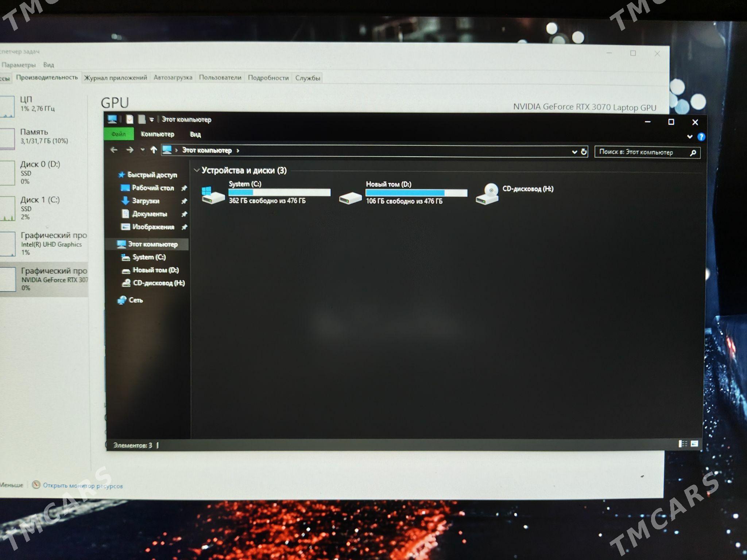This screenshot has width=747, height=560.
Task: Select Диск 0 (D:) entry in Task Manager
Action: coord(44,172)
